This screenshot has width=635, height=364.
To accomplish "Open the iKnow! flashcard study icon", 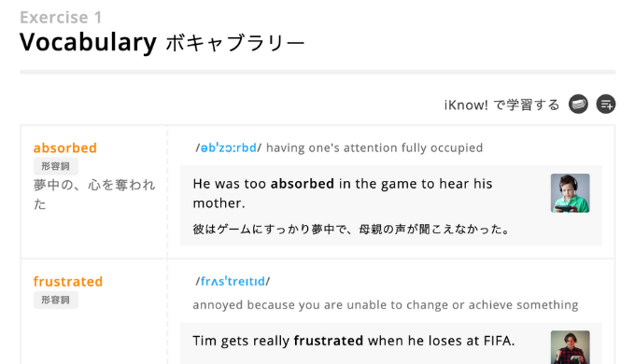I will pos(578,105).
